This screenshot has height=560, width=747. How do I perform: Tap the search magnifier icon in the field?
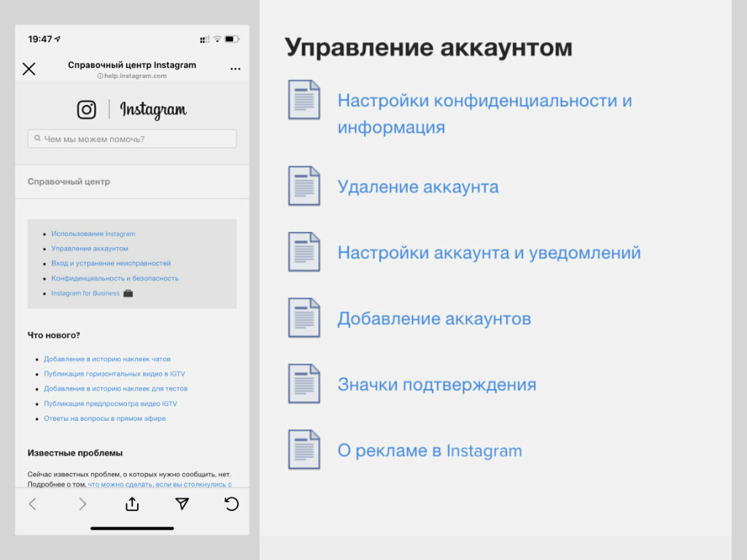point(37,139)
